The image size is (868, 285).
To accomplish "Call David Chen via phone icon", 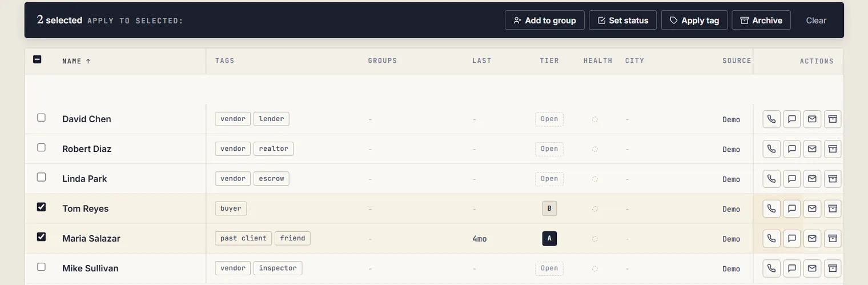I will (771, 119).
